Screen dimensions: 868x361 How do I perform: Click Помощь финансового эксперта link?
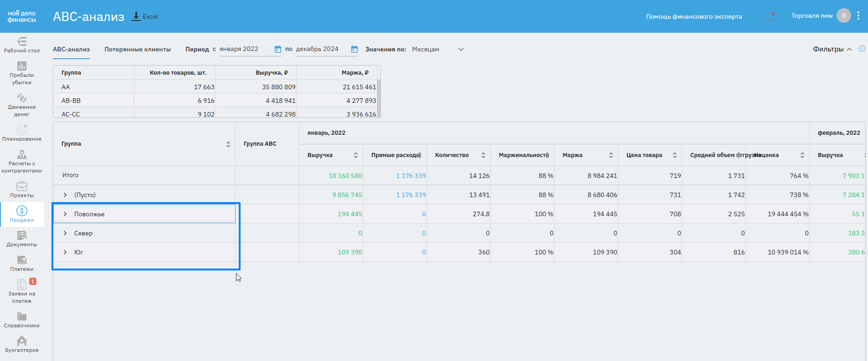693,16
